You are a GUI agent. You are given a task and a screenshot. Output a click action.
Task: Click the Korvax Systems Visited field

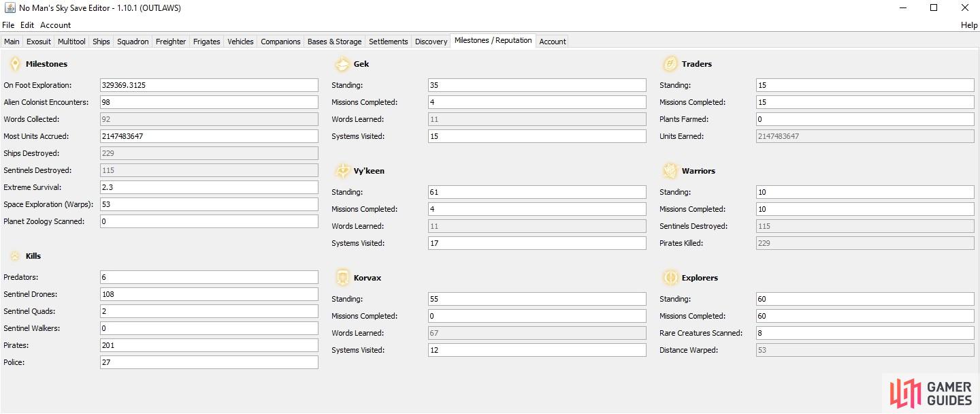pos(537,350)
